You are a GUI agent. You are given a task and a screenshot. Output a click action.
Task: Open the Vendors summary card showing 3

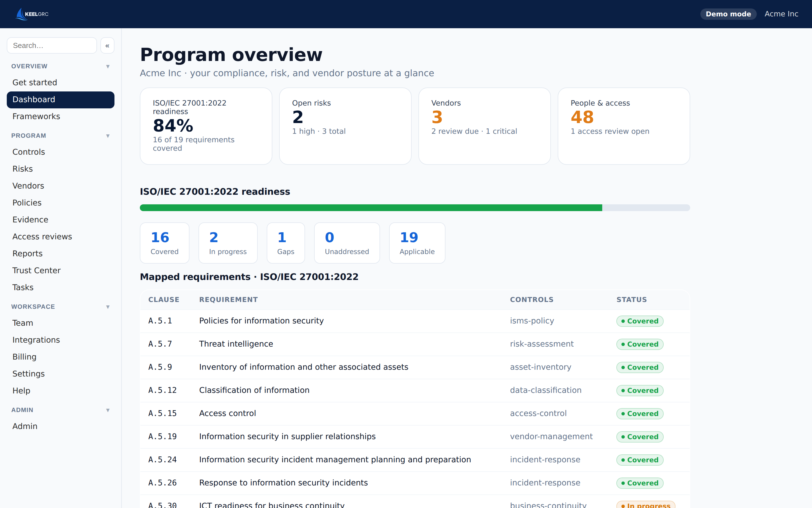click(484, 126)
